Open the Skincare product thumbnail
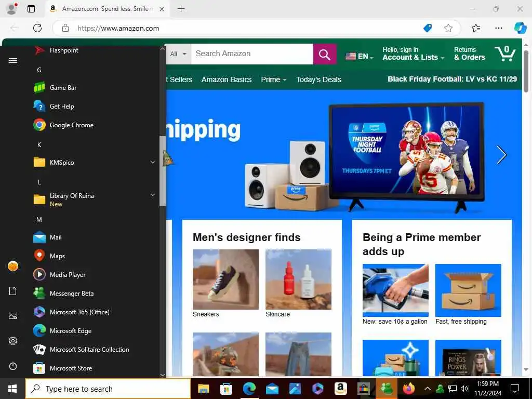The image size is (532, 399). tap(298, 279)
